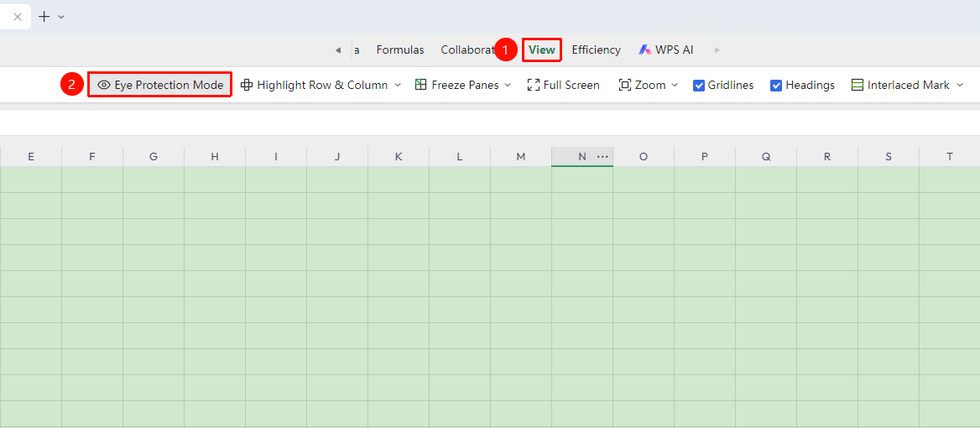980x428 pixels.
Task: Select column N header
Action: (x=582, y=157)
